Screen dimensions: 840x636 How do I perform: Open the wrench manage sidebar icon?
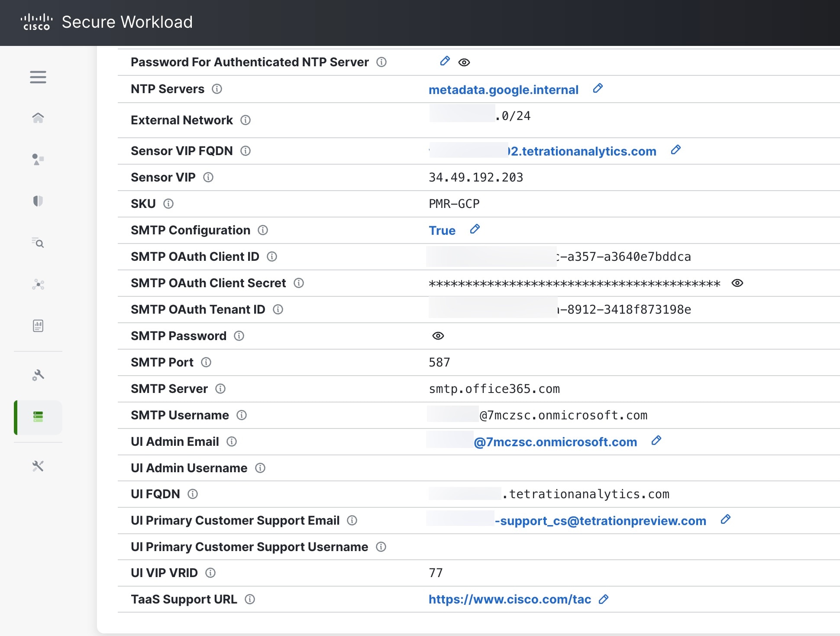[x=38, y=375]
